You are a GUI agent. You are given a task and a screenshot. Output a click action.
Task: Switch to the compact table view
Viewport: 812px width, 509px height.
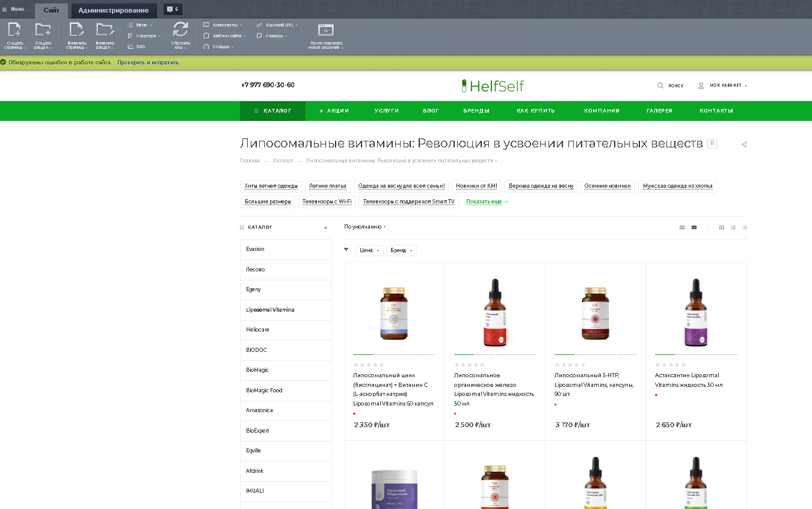tap(745, 227)
